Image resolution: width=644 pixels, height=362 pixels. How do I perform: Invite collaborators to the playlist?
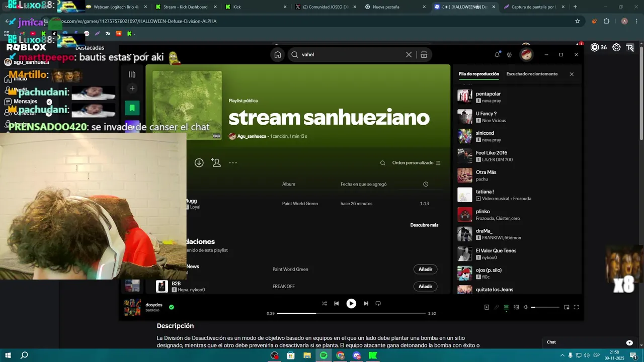(216, 163)
